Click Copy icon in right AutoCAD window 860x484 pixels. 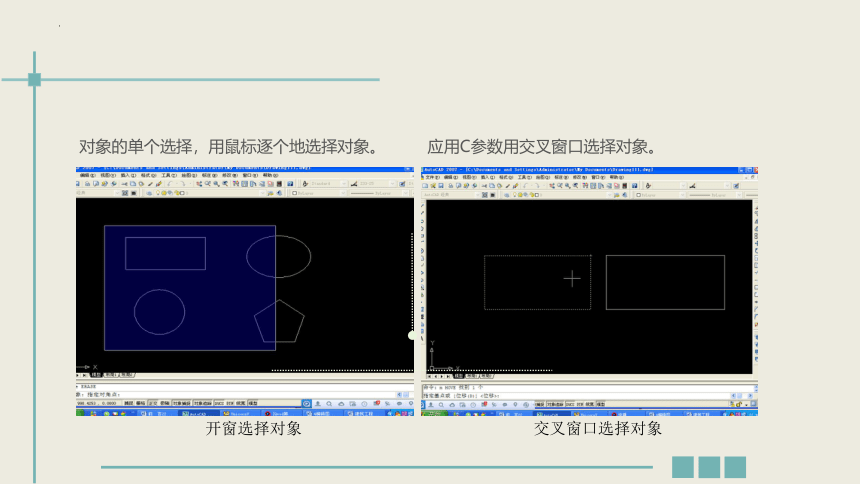(x=492, y=186)
